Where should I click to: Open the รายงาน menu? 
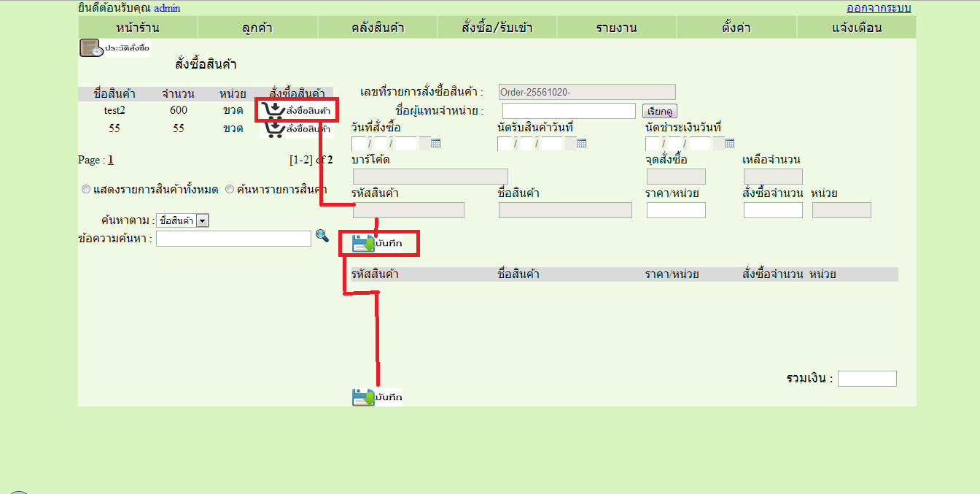[617, 28]
